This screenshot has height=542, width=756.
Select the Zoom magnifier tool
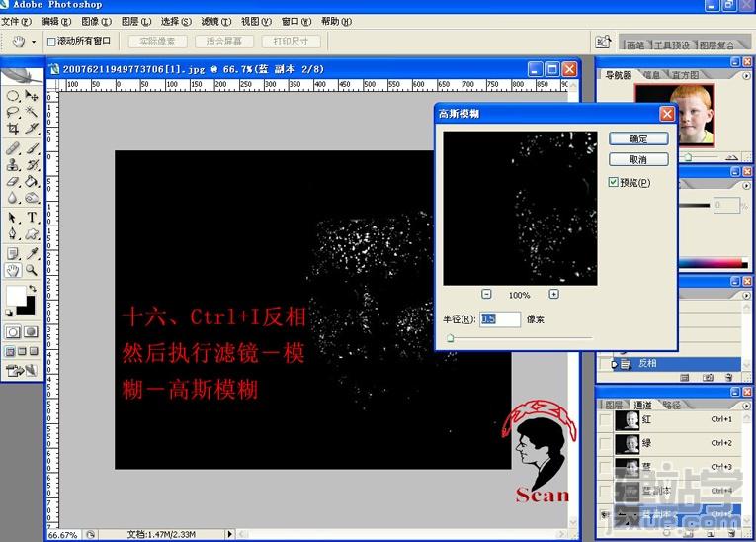click(x=31, y=270)
